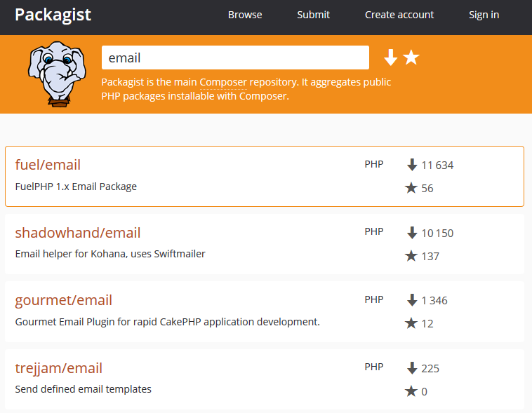Open the trejjam/email package
The width and height of the screenshot is (532, 413).
[59, 368]
